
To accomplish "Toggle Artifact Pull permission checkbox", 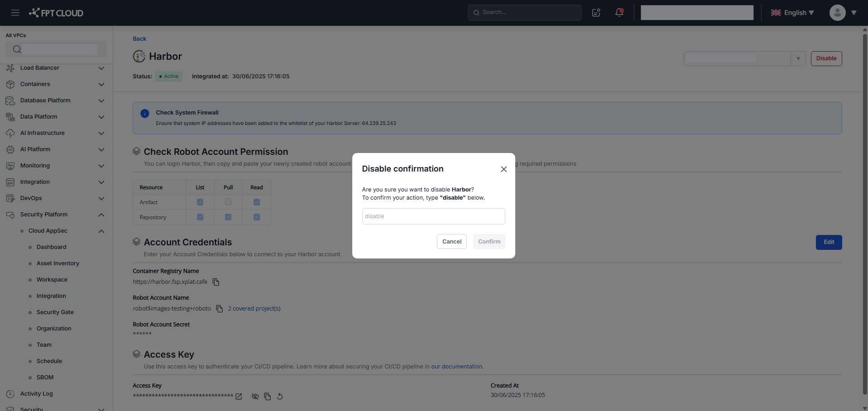I will point(228,202).
